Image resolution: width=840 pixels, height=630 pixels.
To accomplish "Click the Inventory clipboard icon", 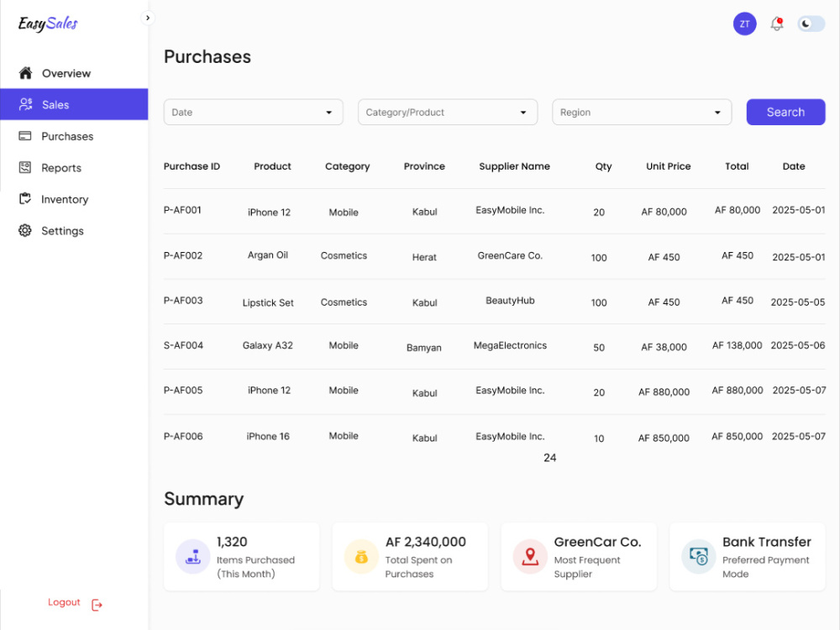I will pos(25,199).
